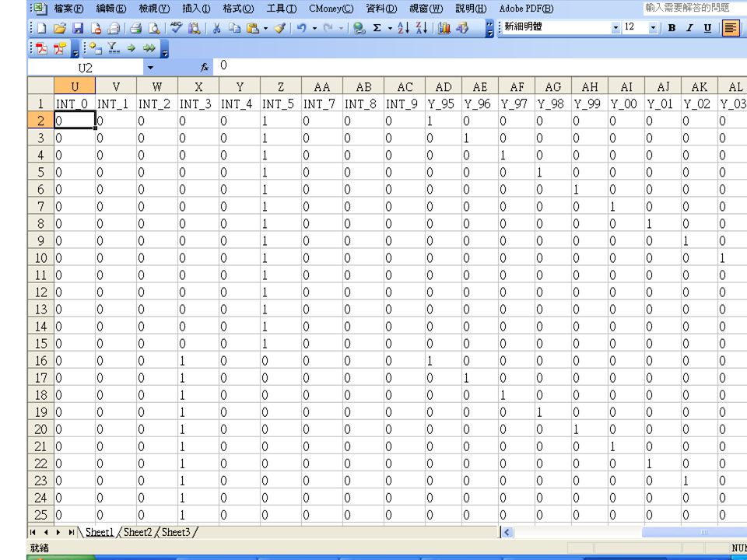747x560 pixels.
Task: Click the double green arrow toolbar icon
Action: 149,48
